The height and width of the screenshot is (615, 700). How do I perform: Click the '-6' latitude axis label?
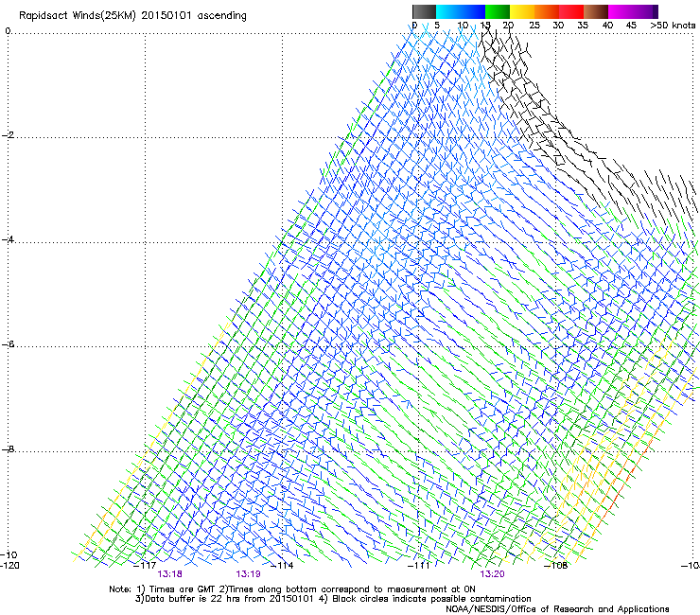tap(8, 343)
